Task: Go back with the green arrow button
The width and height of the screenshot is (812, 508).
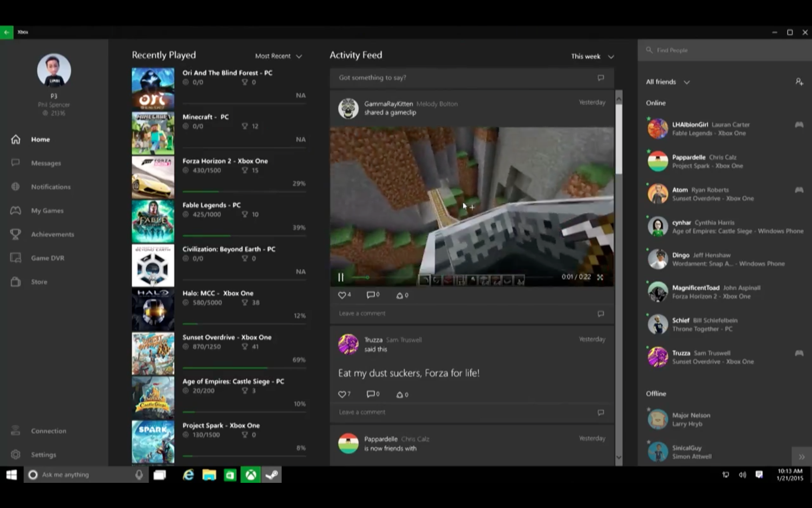Action: pos(6,32)
